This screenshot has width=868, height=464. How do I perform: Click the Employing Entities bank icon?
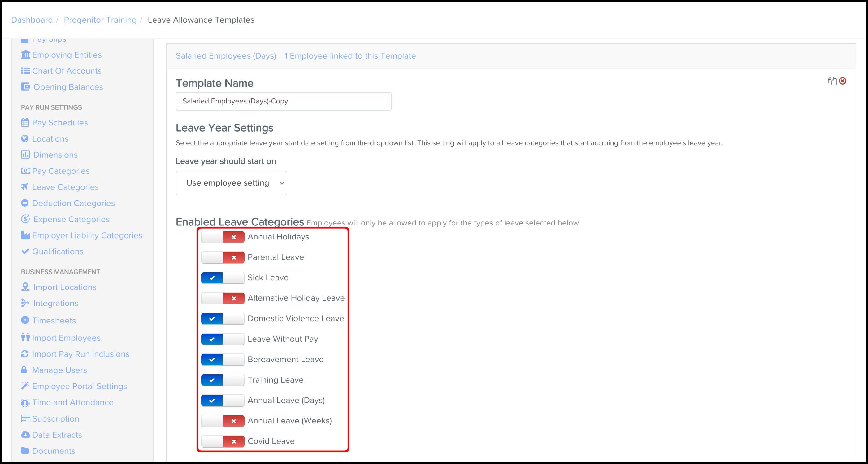[25, 55]
